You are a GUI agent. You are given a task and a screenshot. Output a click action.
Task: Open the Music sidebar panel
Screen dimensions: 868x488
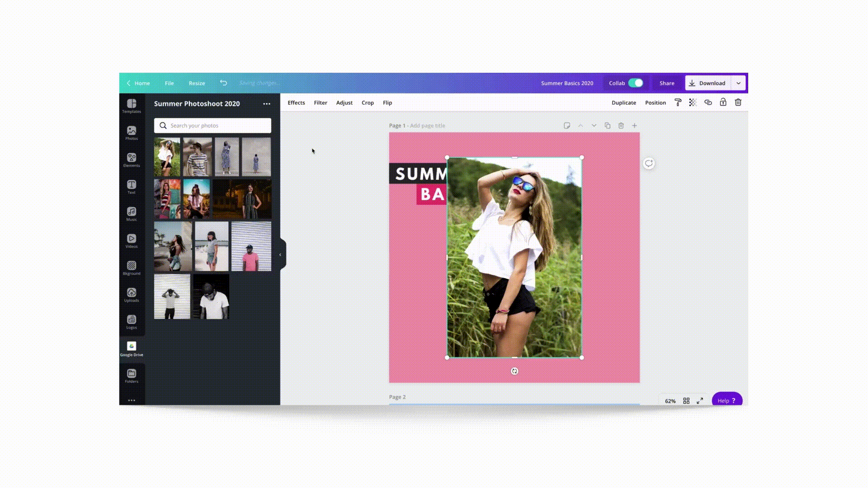pos(132,214)
